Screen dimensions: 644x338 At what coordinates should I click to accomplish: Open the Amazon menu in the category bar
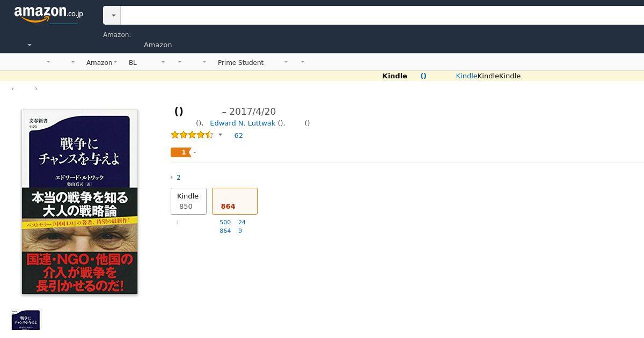101,62
